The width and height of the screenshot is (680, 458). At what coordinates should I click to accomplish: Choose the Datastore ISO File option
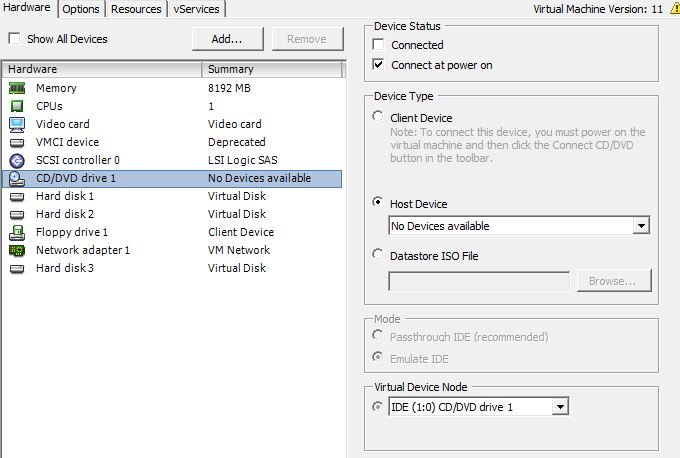(378, 255)
